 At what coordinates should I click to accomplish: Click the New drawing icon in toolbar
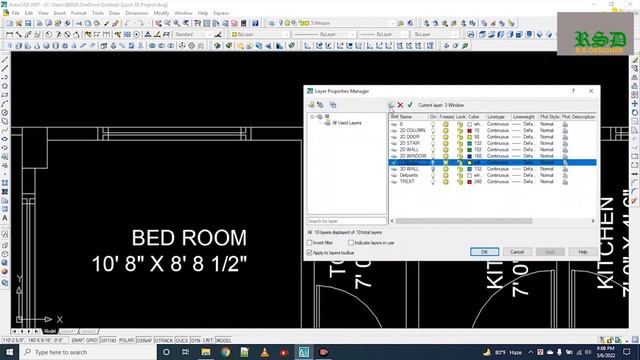click(9, 23)
